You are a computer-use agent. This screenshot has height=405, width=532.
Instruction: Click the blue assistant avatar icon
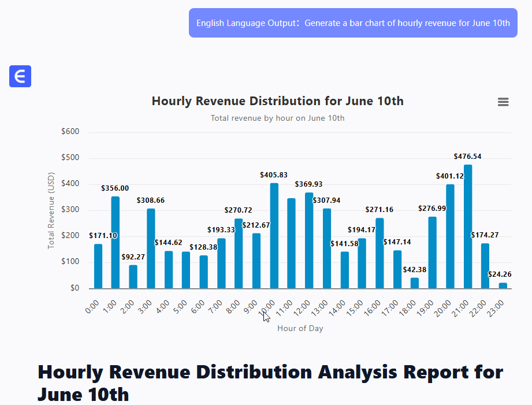[20, 76]
